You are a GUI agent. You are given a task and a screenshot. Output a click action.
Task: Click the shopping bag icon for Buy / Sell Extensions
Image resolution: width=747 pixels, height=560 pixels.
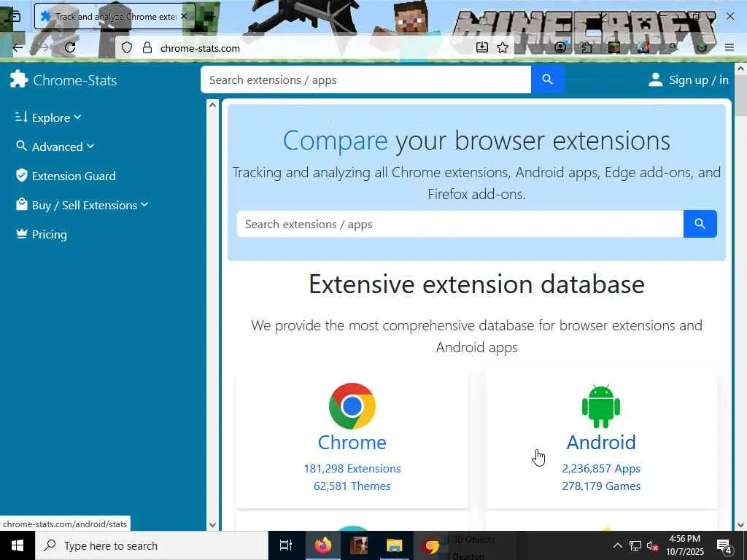pyautogui.click(x=21, y=204)
